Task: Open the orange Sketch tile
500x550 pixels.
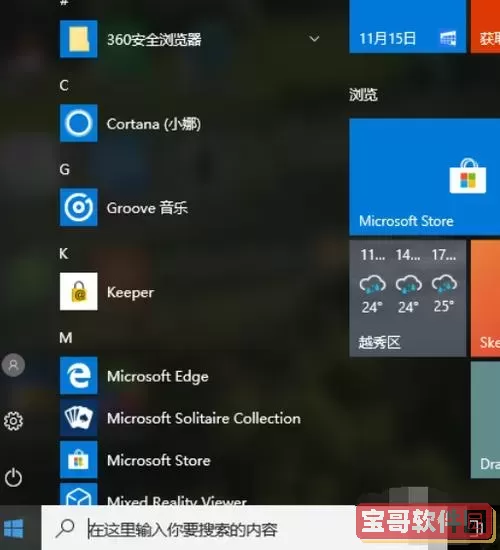Action: click(485, 298)
